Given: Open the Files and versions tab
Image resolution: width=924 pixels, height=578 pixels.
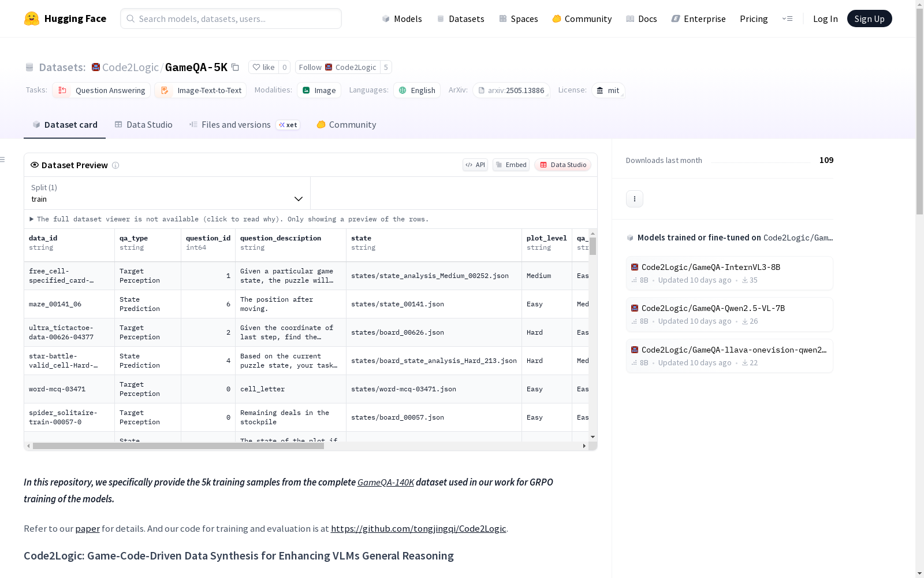Looking at the screenshot, I should (245, 125).
